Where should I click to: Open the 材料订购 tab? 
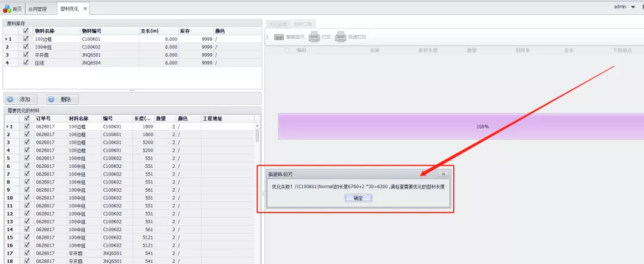304,24
